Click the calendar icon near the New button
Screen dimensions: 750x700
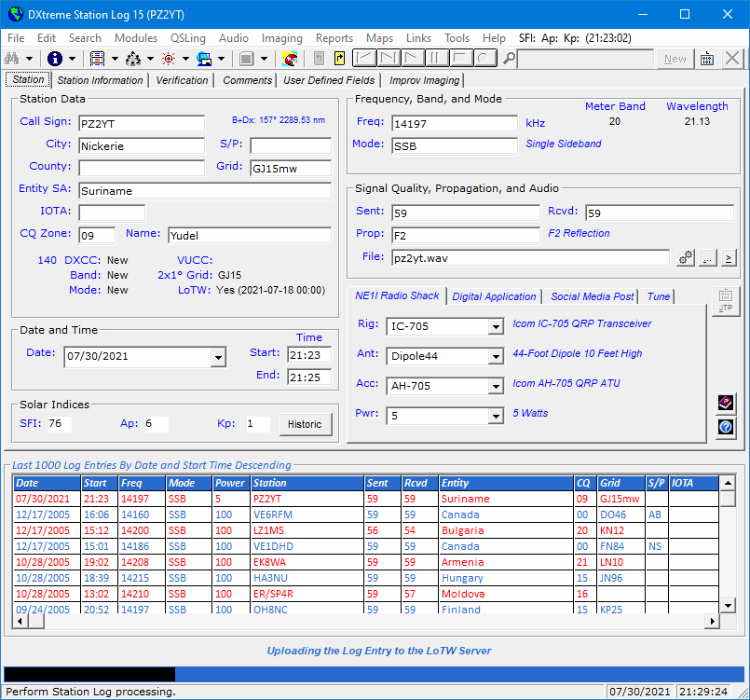[x=705, y=59]
